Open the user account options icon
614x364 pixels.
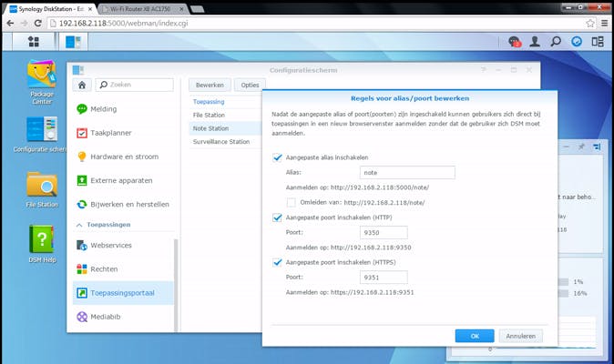535,42
